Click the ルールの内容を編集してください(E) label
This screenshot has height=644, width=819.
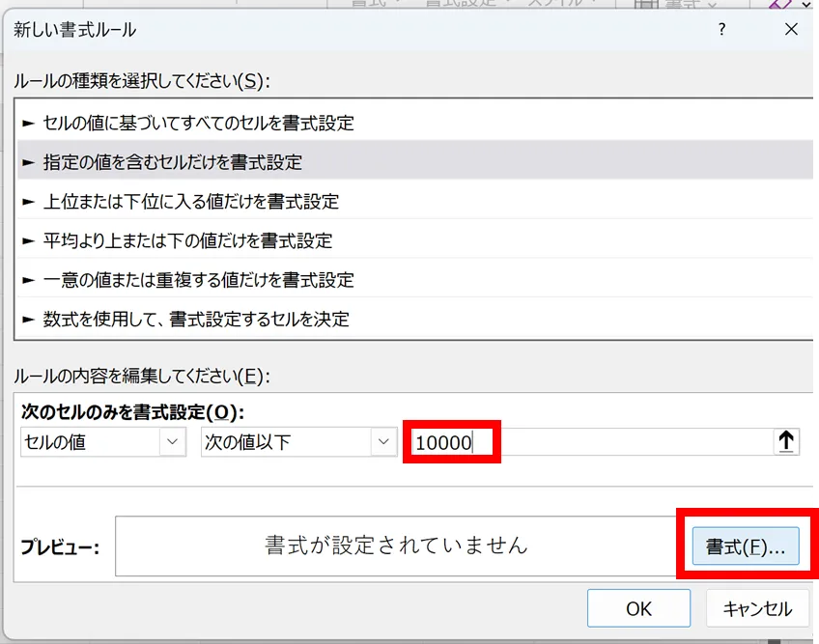pos(142,377)
